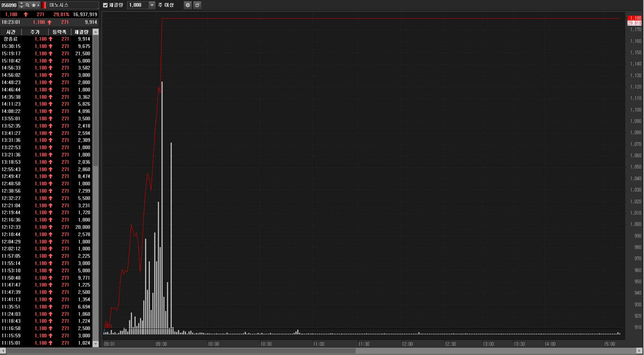Expand the 1,000 volume threshold dropdown
Screen dimensions: 644x355
coord(152,5)
